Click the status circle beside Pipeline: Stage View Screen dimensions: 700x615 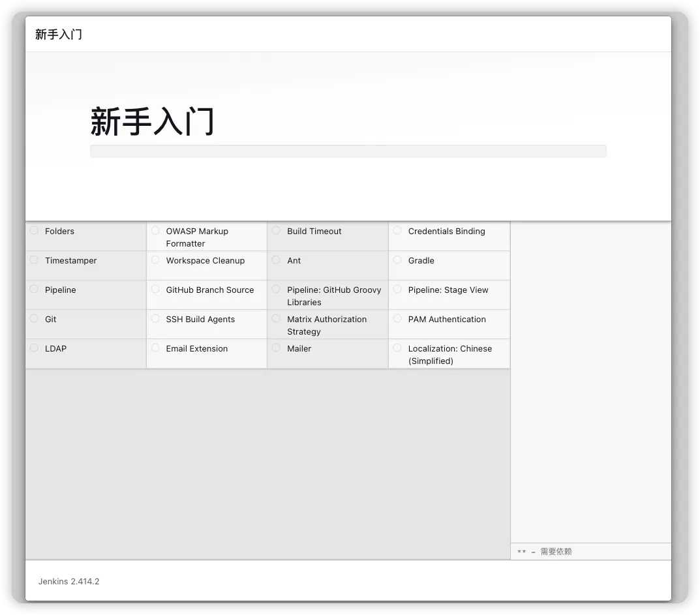tap(397, 289)
